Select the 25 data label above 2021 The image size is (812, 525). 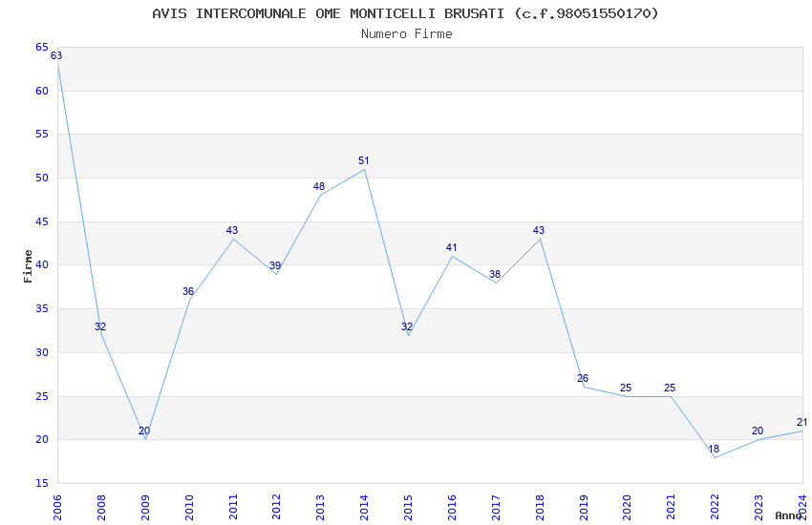pyautogui.click(x=670, y=388)
